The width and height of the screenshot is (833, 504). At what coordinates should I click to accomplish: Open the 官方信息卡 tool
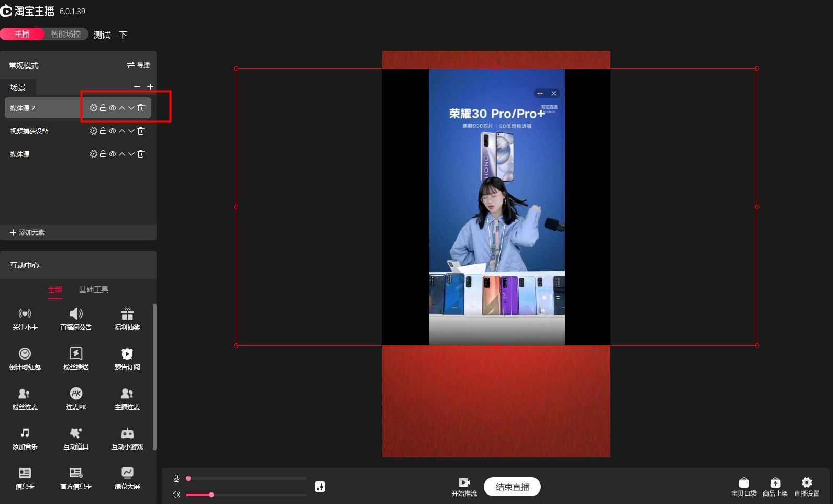[x=76, y=478]
